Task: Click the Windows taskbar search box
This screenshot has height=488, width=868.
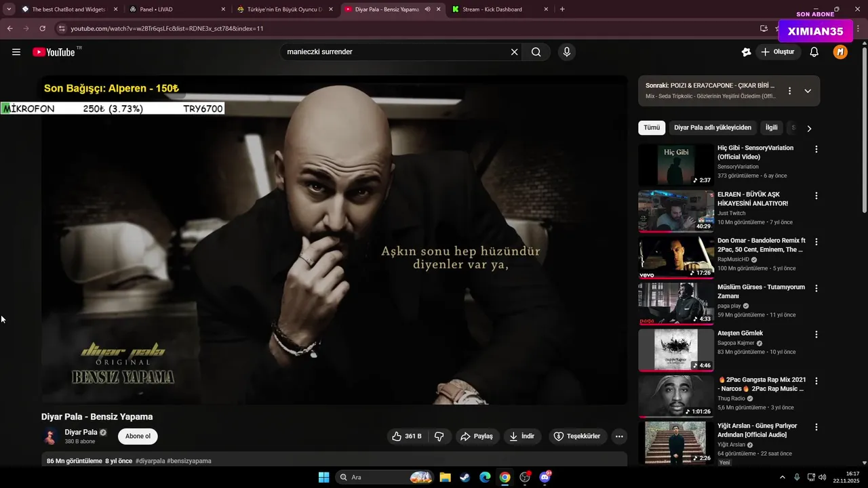Action: (x=385, y=477)
